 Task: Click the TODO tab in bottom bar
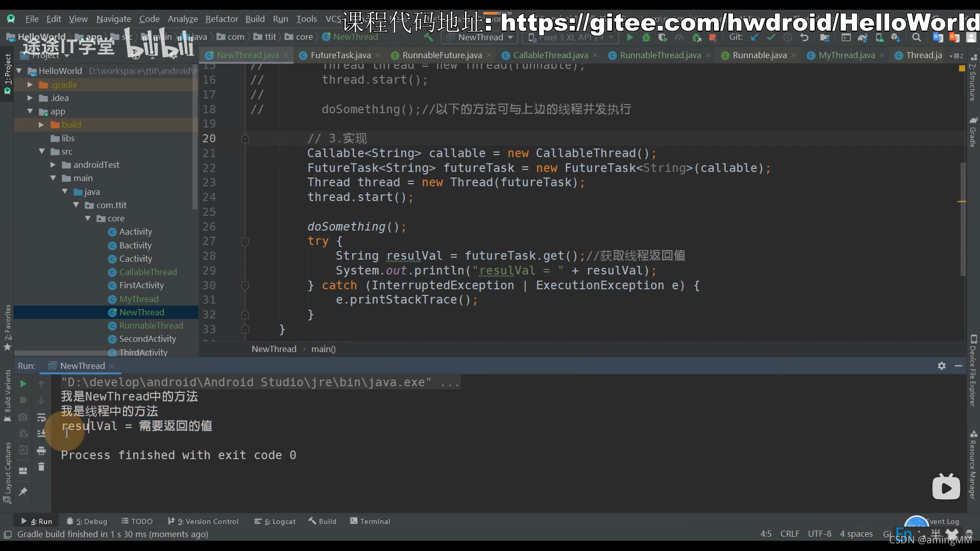pyautogui.click(x=141, y=521)
